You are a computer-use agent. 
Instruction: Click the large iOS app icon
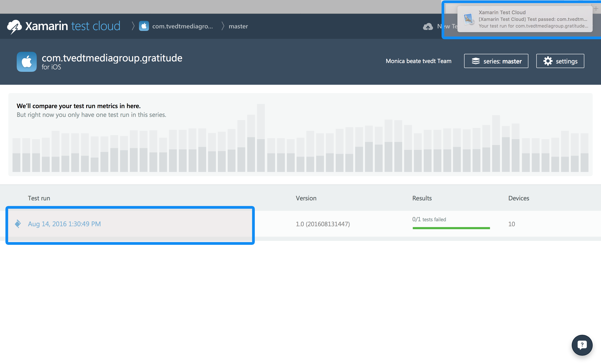[27, 62]
